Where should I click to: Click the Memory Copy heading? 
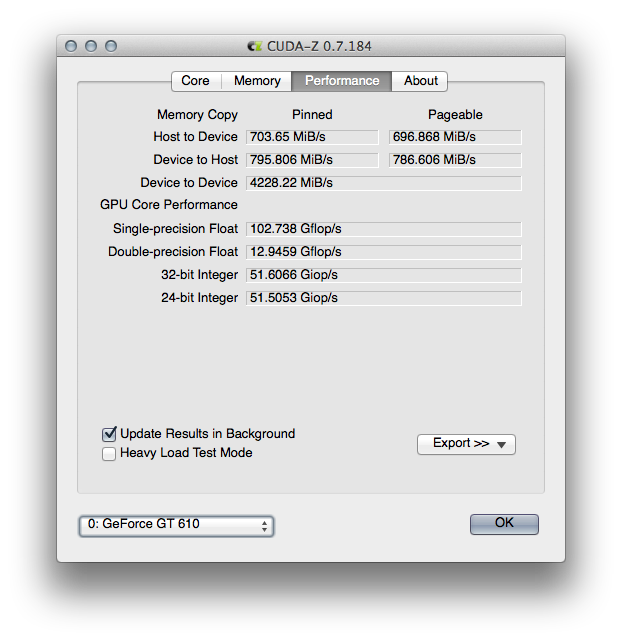click(197, 115)
